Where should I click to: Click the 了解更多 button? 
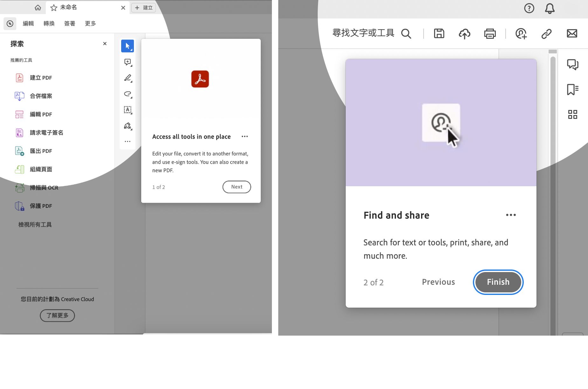[x=57, y=316]
